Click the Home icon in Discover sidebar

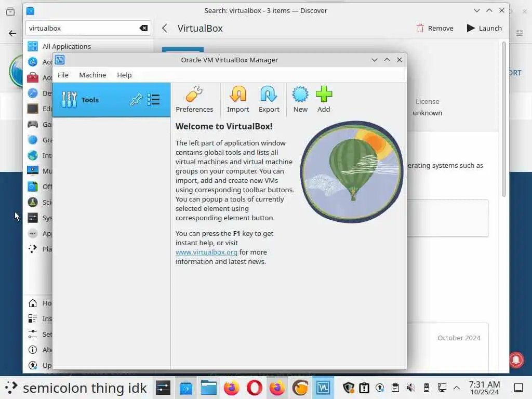point(33,303)
